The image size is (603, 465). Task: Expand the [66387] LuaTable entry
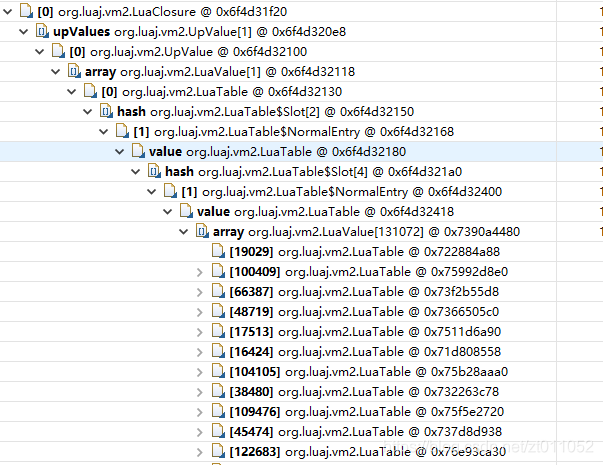pyautogui.click(x=200, y=292)
